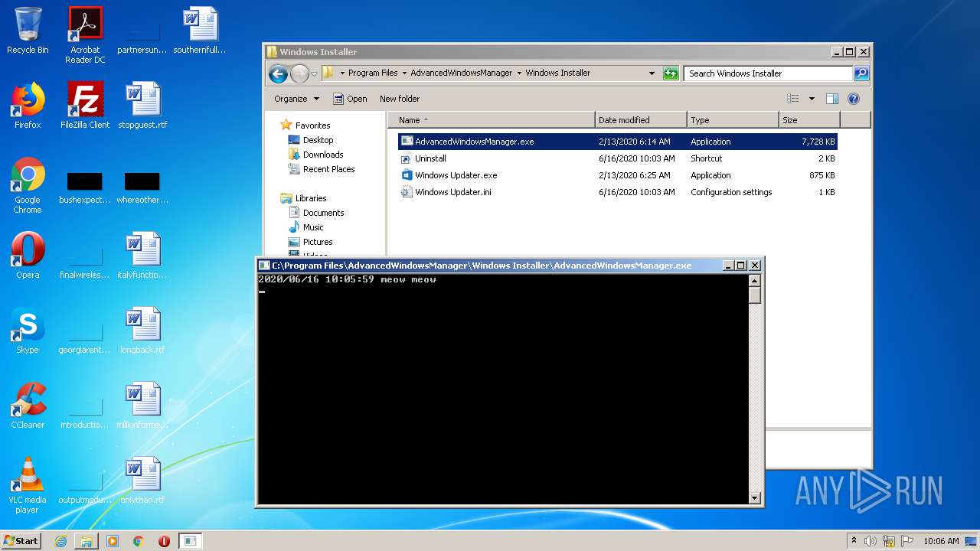Open the Explorer folder taskbar button
This screenshot has height=551, width=980.
pos(87,541)
